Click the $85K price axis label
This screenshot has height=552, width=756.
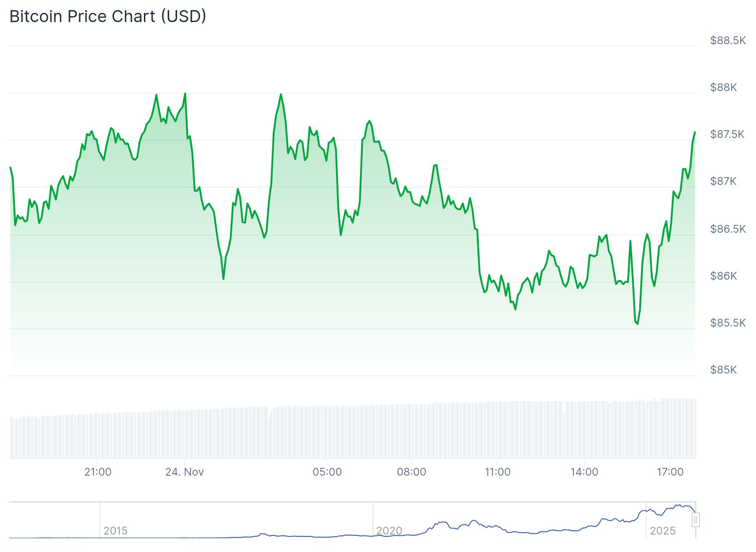coord(723,370)
